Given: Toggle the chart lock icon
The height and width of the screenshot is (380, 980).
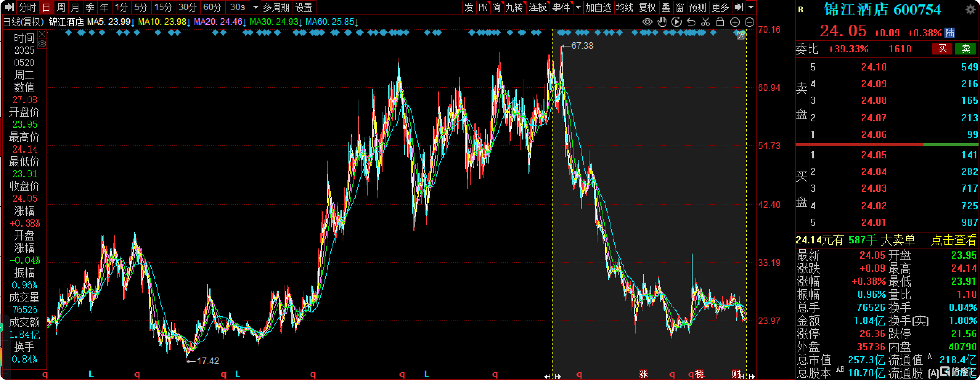Looking at the screenshot, I should 720,22.
